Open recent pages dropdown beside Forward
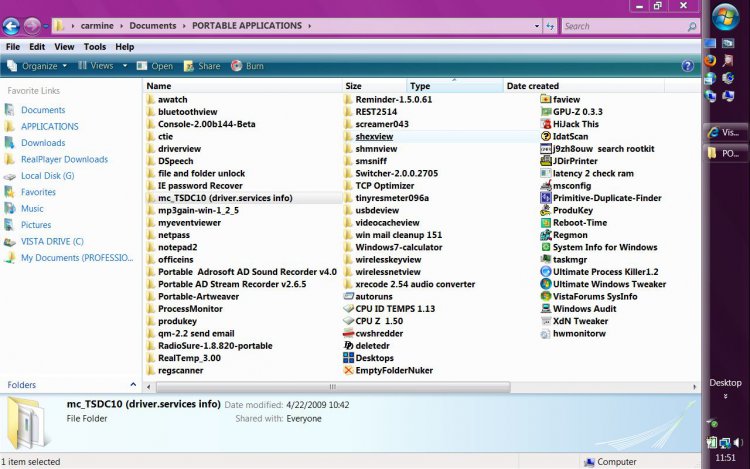The width and height of the screenshot is (750, 469). point(46,26)
